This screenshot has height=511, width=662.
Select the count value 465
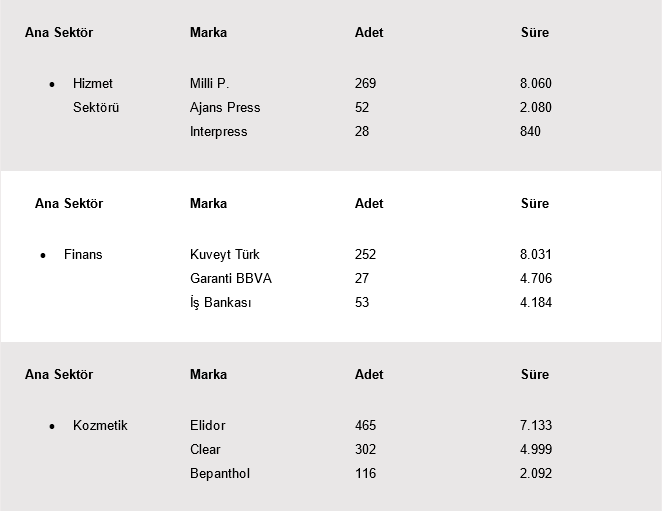click(x=366, y=426)
